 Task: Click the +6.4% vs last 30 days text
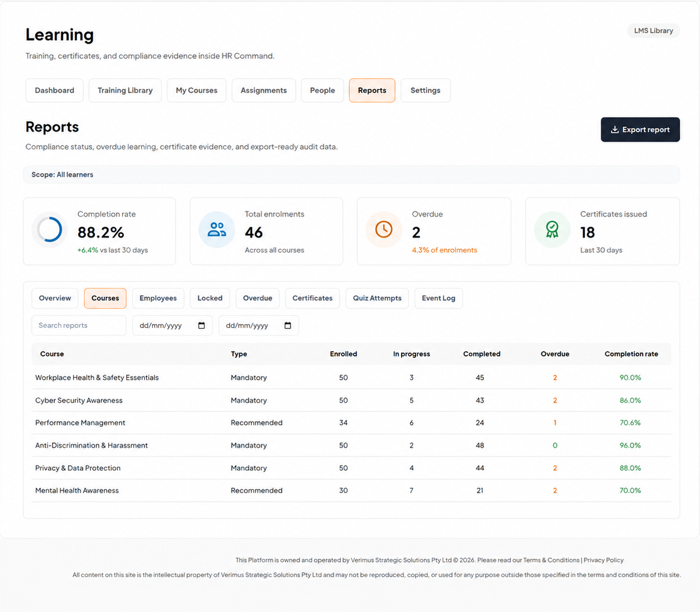112,250
